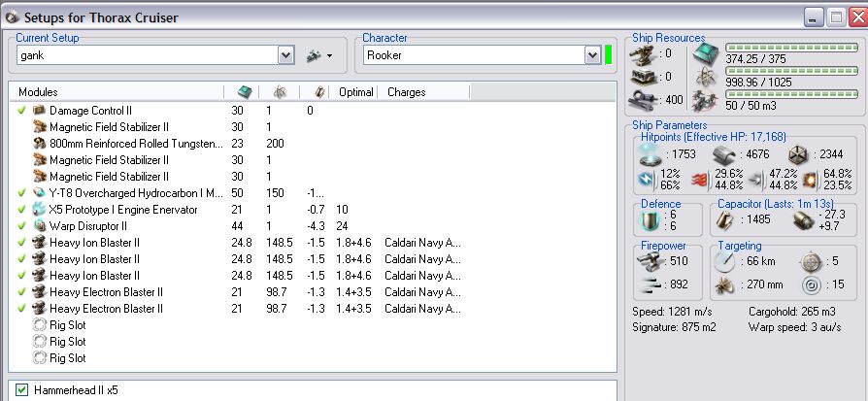Click the CPU column header icon
This screenshot has height=401, width=868.
[x=244, y=92]
